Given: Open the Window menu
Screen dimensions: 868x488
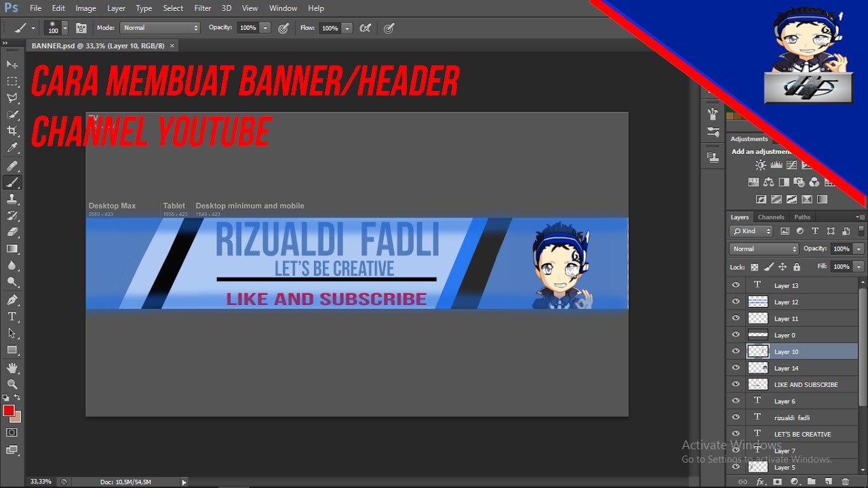Looking at the screenshot, I should pos(283,8).
